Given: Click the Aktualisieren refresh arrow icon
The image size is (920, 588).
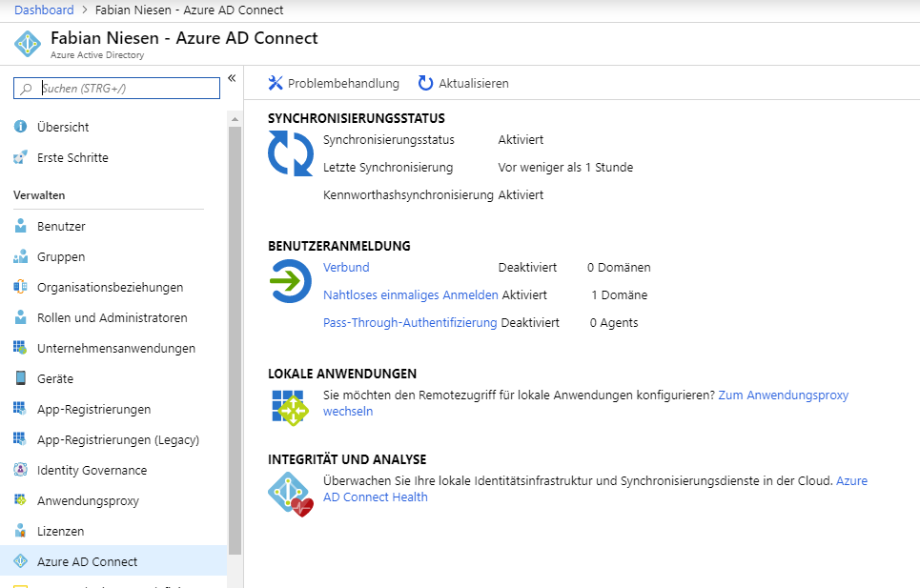Looking at the screenshot, I should pos(425,83).
